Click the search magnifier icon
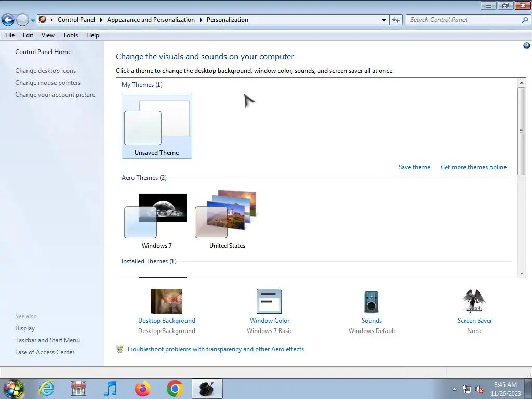The image size is (532, 399). (525, 20)
